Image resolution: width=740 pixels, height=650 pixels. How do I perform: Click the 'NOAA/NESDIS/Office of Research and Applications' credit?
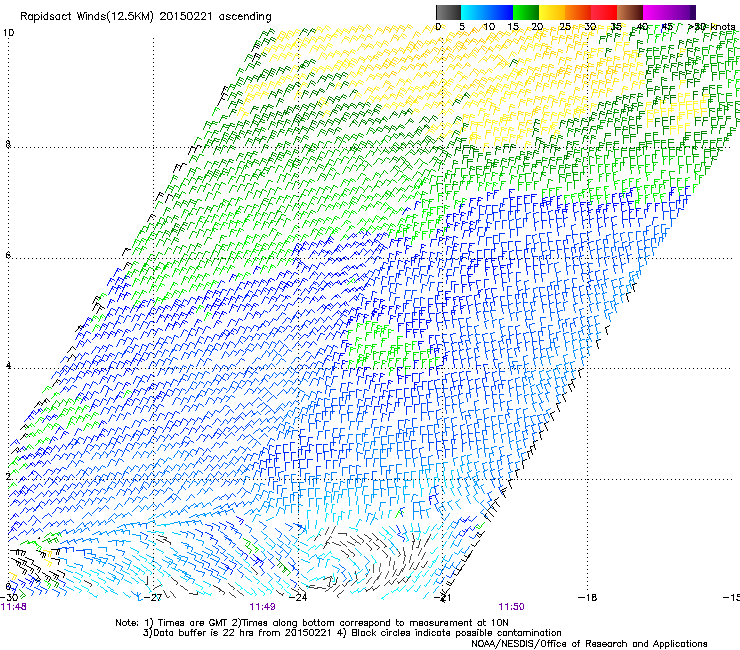589,643
